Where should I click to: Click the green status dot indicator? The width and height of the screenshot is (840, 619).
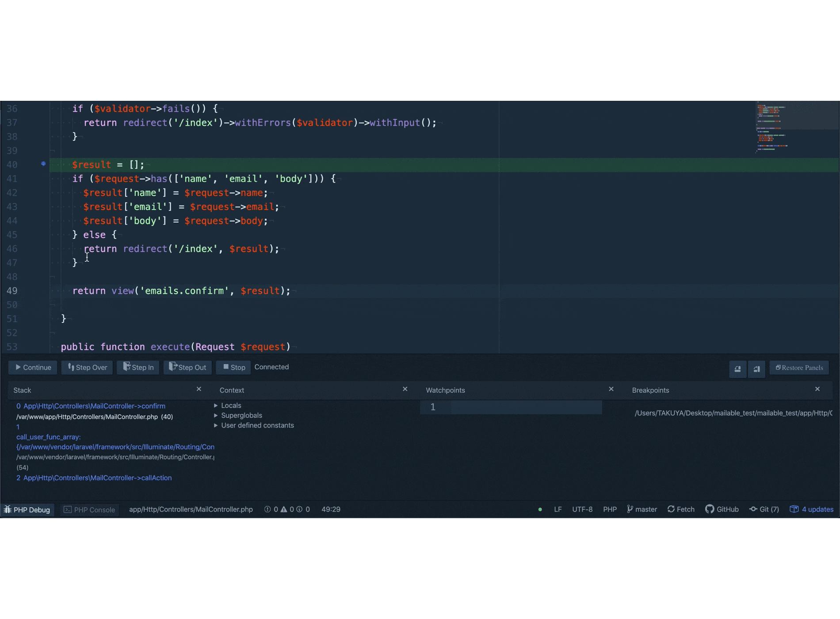pos(540,510)
